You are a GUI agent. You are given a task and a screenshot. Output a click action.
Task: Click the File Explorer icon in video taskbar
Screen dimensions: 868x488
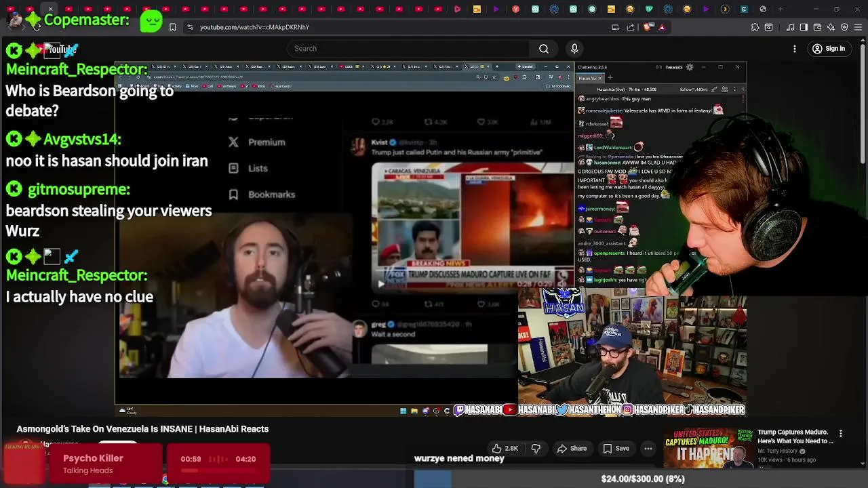point(414,411)
